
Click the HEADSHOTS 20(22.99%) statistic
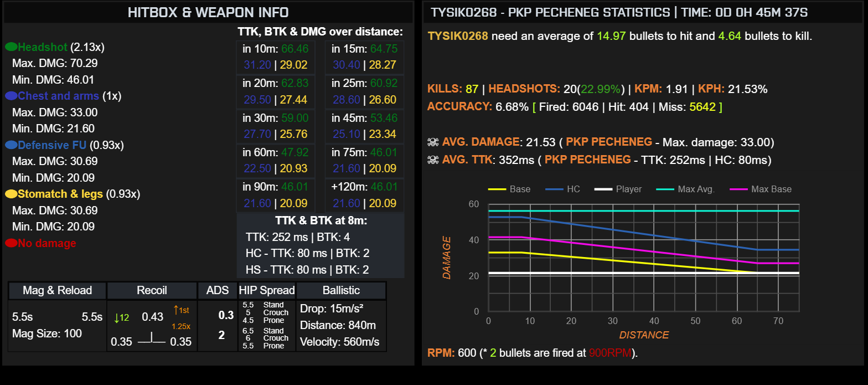(557, 89)
